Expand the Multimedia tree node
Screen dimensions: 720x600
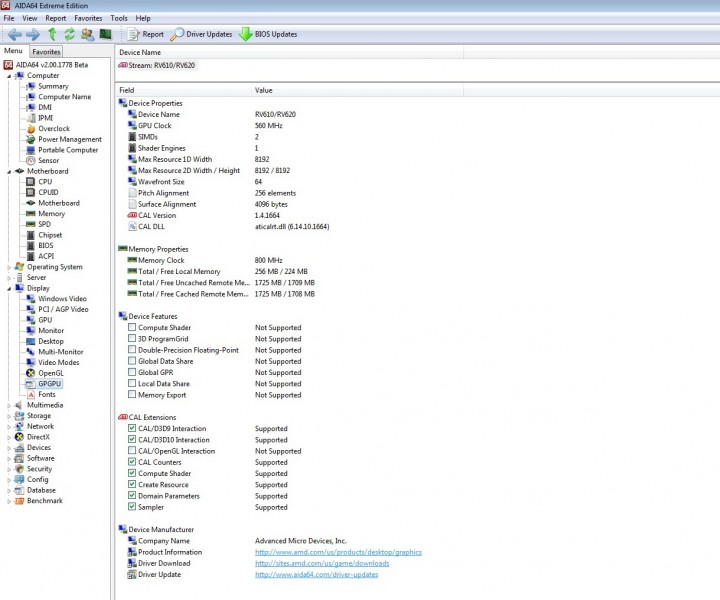(x=9, y=405)
